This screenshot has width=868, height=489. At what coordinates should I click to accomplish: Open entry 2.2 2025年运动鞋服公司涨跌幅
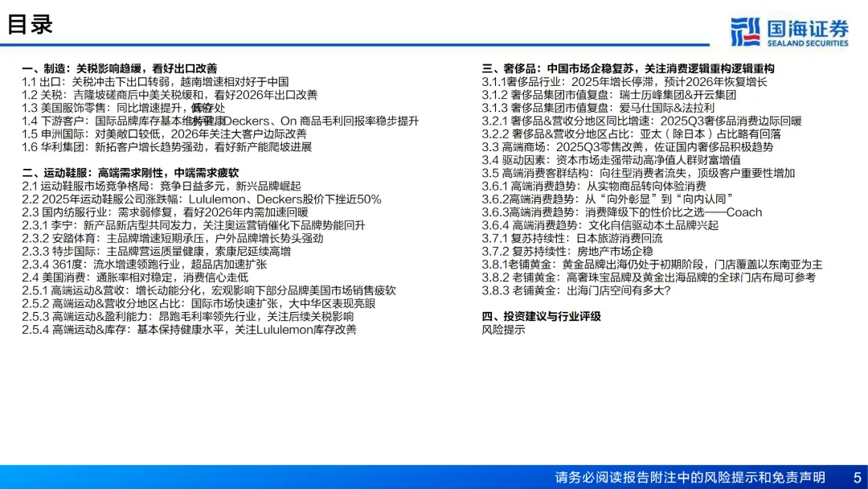click(x=202, y=199)
